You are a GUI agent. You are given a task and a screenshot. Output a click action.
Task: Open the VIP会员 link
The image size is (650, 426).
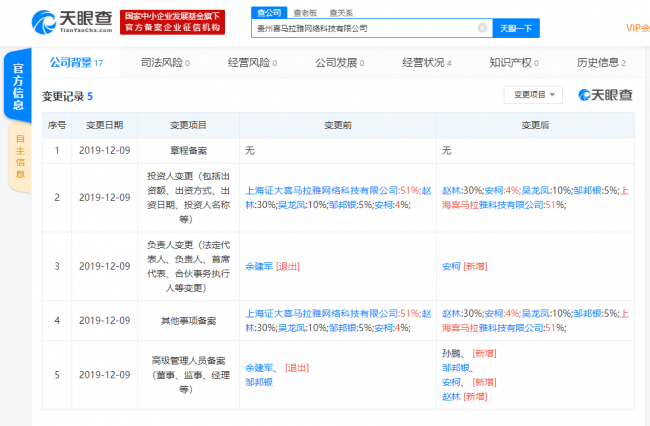click(638, 28)
